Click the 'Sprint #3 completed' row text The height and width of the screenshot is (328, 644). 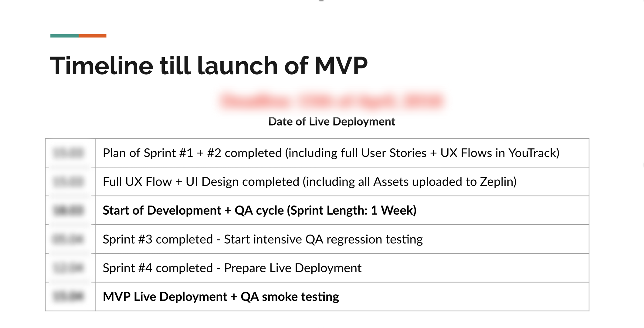263,239
